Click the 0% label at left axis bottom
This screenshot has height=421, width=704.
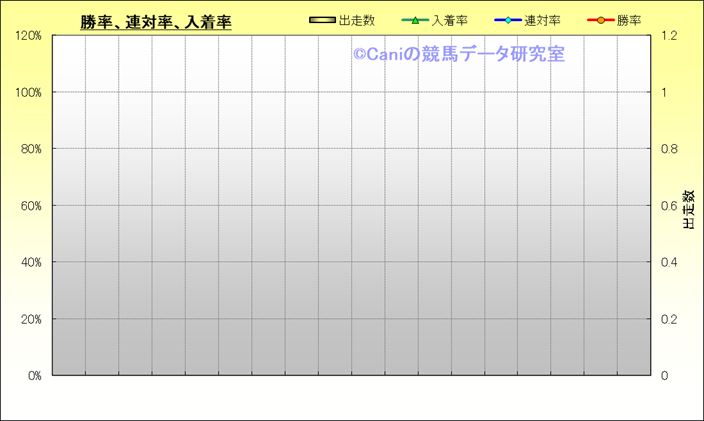click(x=34, y=376)
